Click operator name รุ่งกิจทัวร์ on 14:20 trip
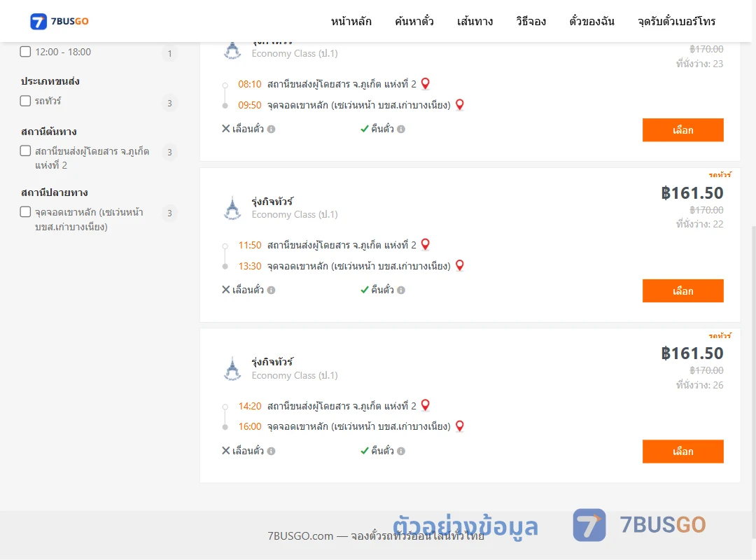The image size is (756, 560). click(272, 362)
